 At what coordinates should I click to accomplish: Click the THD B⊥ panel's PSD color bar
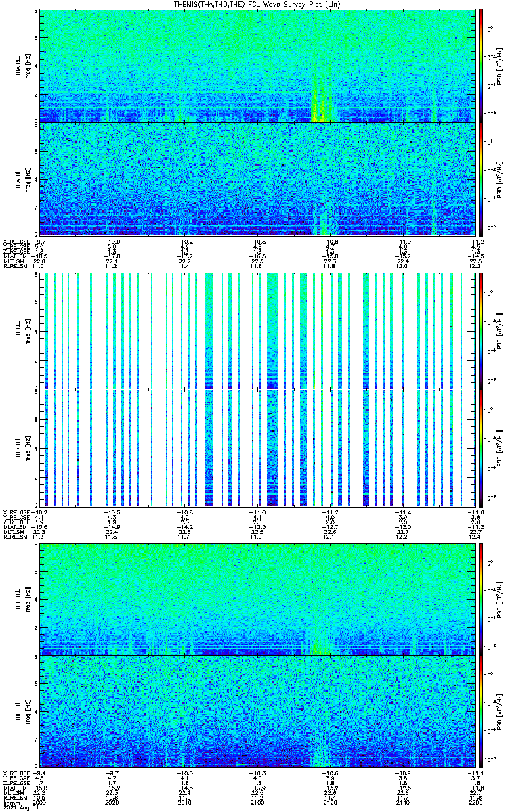[481, 331]
